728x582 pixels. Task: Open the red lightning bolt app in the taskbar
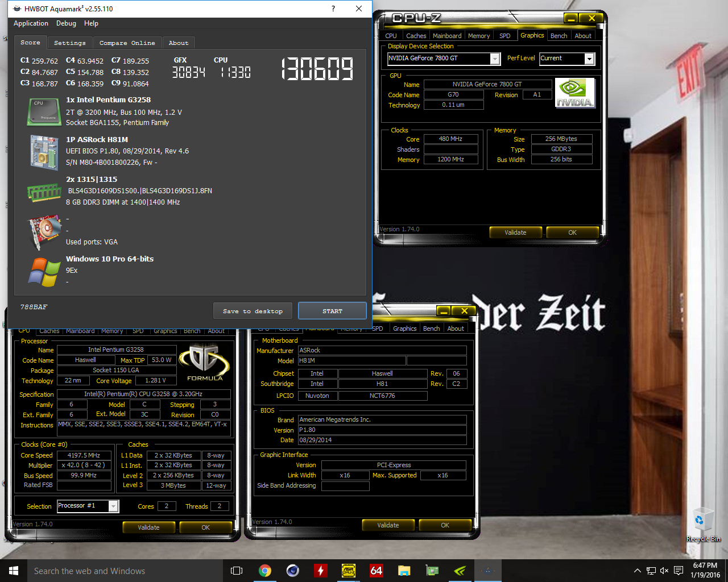click(321, 571)
